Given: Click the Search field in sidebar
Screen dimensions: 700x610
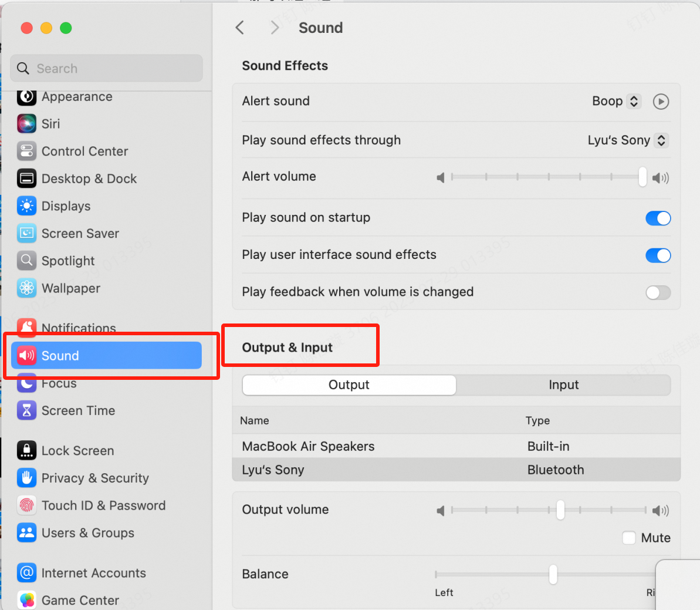Looking at the screenshot, I should click(x=106, y=68).
